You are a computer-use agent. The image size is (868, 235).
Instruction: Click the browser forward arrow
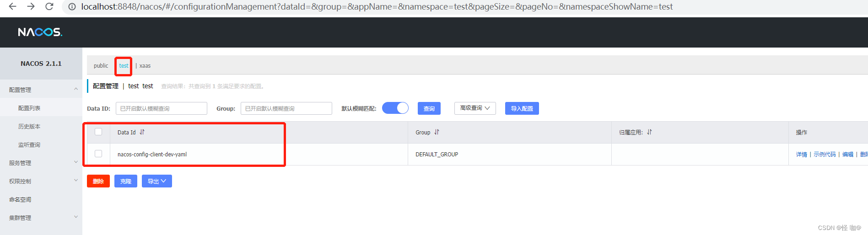31,6
